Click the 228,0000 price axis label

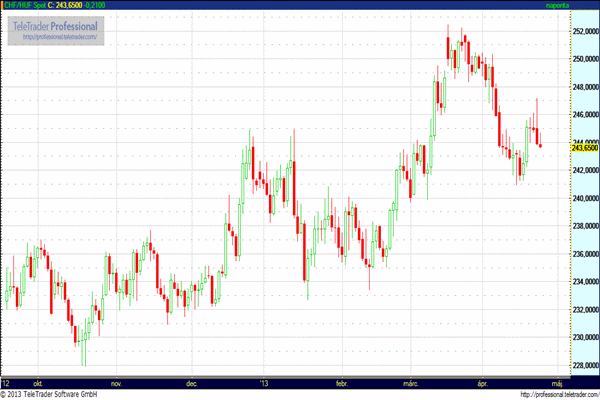[583, 365]
